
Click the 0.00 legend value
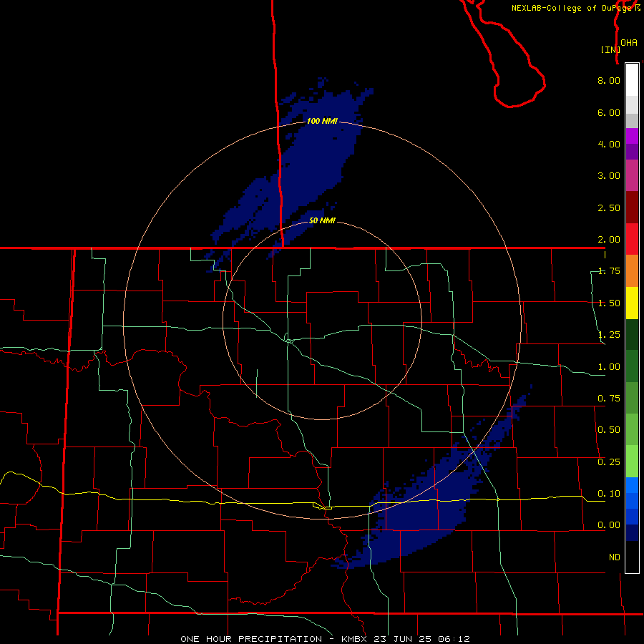609,525
